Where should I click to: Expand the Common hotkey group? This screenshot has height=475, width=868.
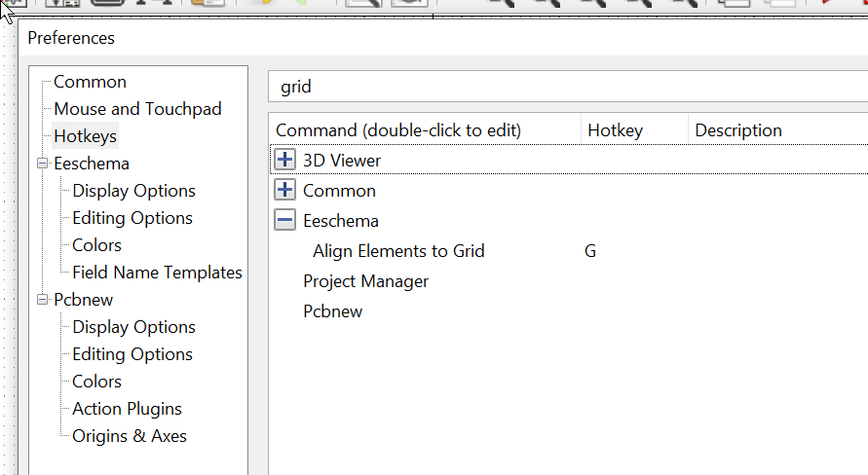[x=285, y=191]
